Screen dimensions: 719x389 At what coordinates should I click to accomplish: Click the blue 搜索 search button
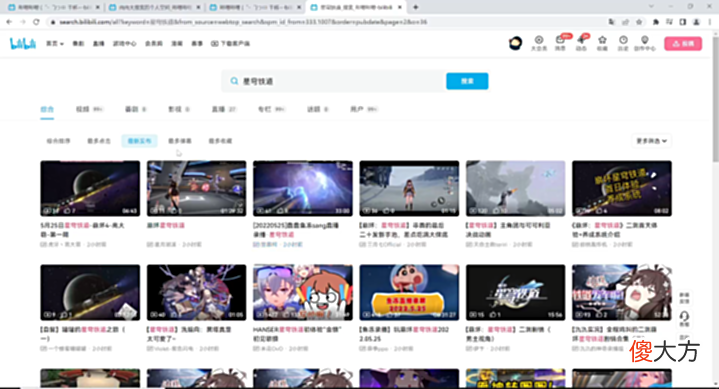467,81
